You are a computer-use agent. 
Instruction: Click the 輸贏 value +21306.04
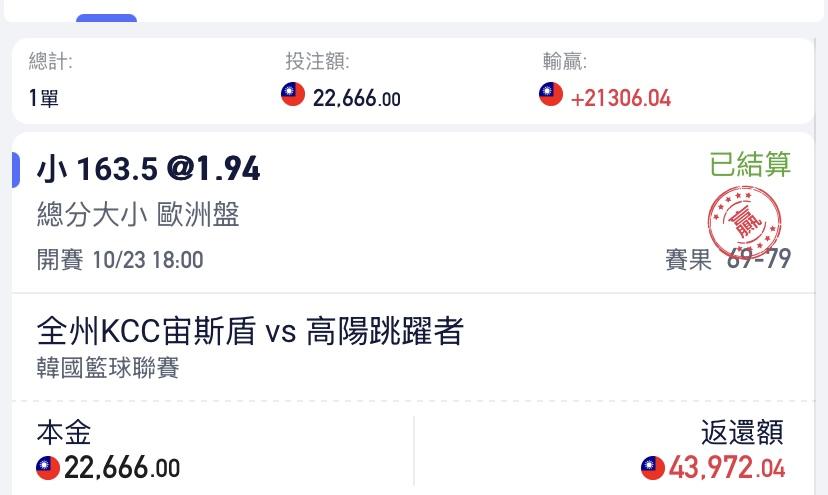point(620,98)
